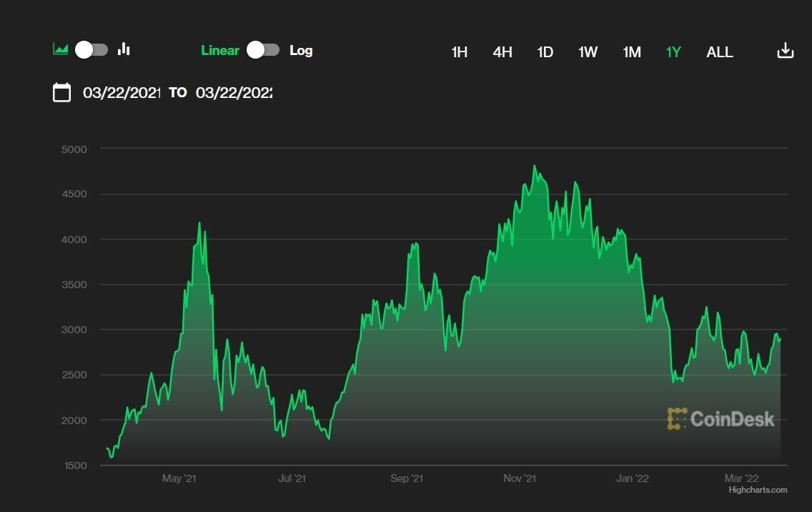The image size is (812, 512).
Task: Open the Highcharts.com credit link
Action: 758,490
